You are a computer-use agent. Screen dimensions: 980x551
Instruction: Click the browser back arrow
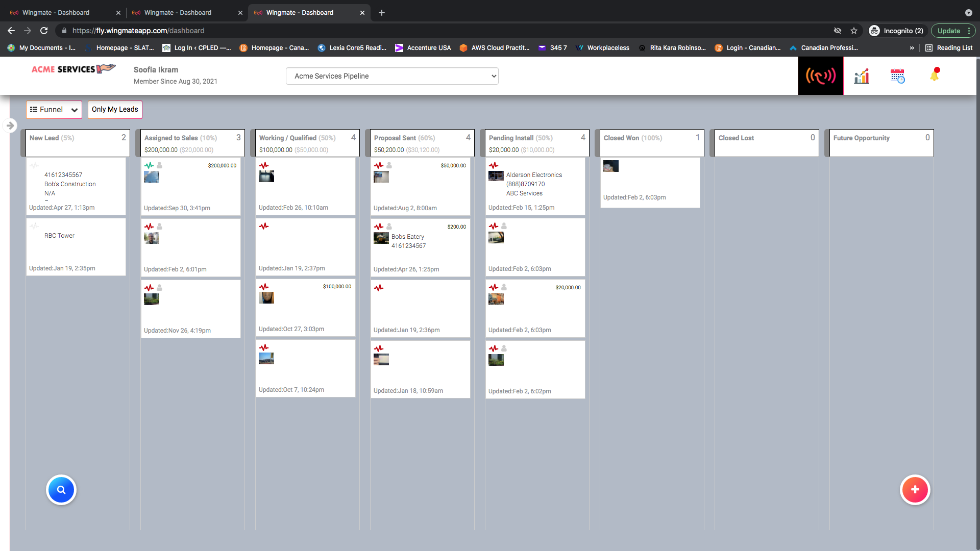pos(11,31)
